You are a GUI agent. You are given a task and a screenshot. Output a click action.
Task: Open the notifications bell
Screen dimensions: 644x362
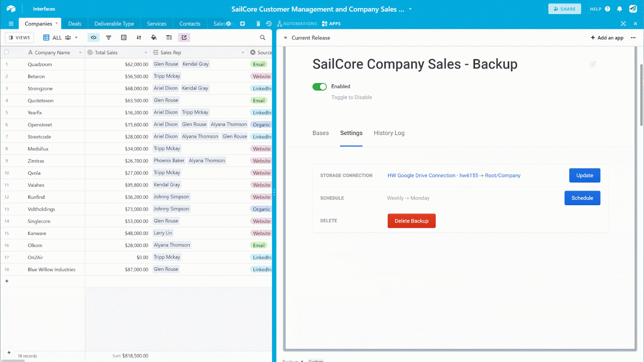tap(619, 9)
